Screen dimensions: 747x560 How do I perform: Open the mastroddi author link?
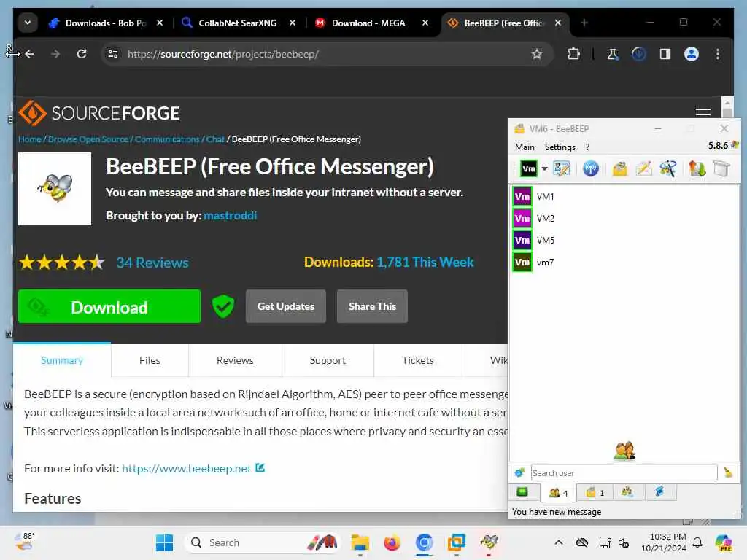click(230, 216)
